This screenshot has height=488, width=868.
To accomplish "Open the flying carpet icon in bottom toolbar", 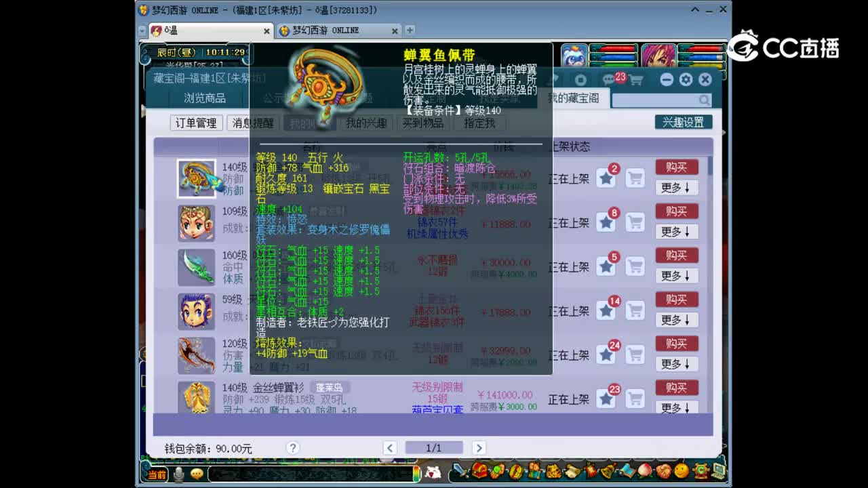I will 627,471.
